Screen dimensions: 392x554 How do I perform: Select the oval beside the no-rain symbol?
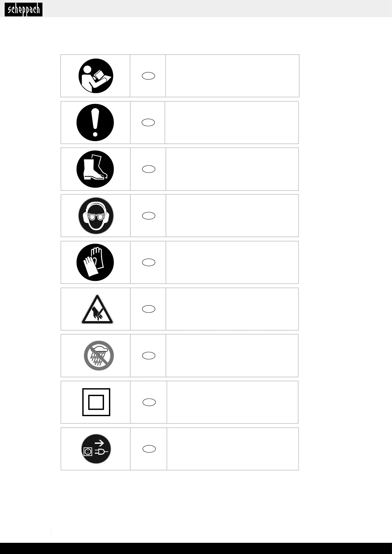(x=148, y=356)
